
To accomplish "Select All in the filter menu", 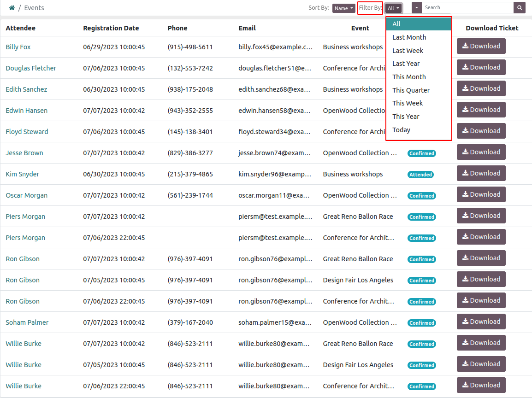I will click(419, 24).
